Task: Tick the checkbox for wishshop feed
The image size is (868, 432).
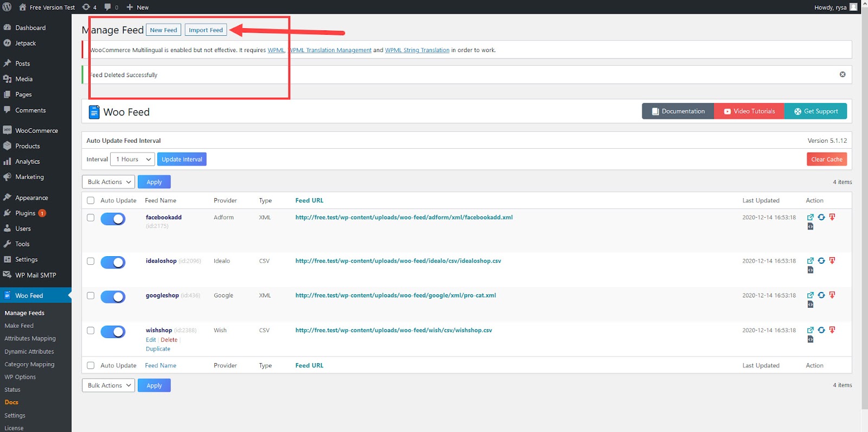Action: pos(91,331)
